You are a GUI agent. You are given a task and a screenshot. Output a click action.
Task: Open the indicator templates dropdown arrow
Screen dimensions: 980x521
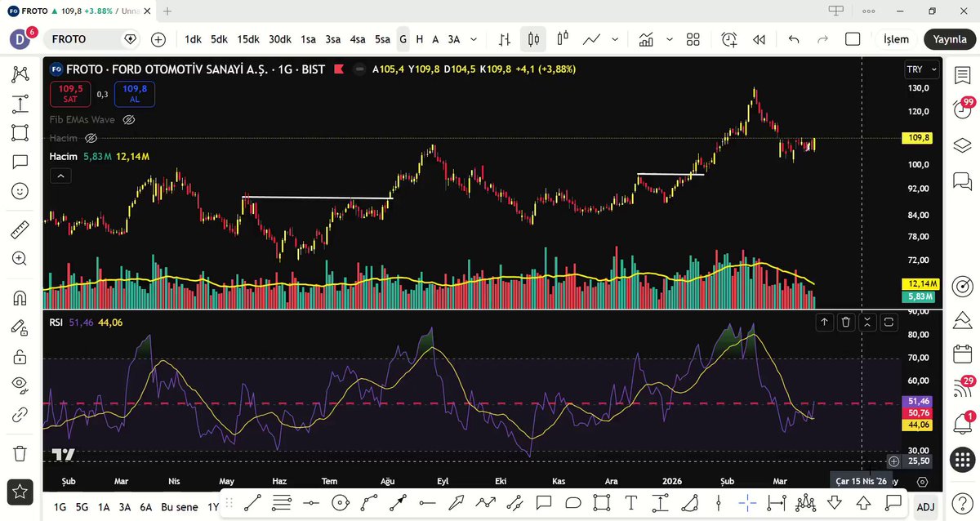670,39
